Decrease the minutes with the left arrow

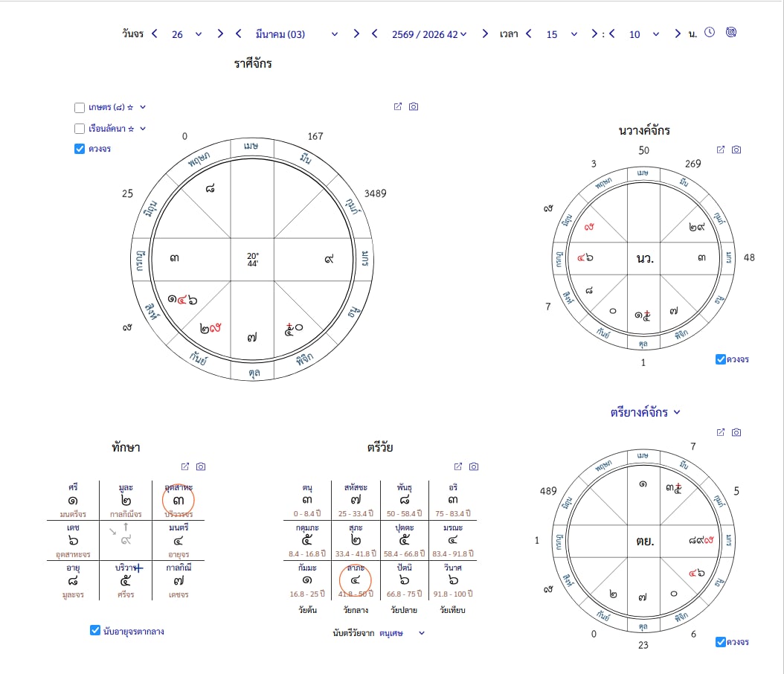[611, 33]
